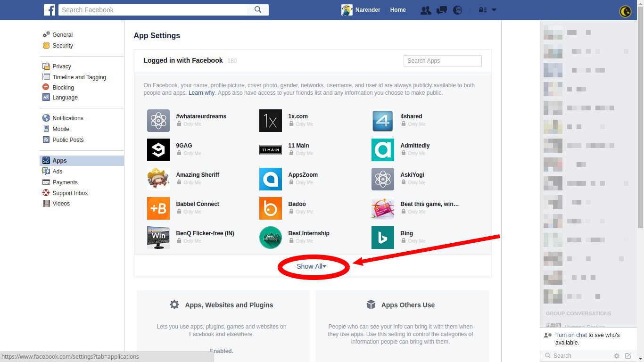Click the Facebook logo icon
Screen dimensions: 644x362
point(50,10)
